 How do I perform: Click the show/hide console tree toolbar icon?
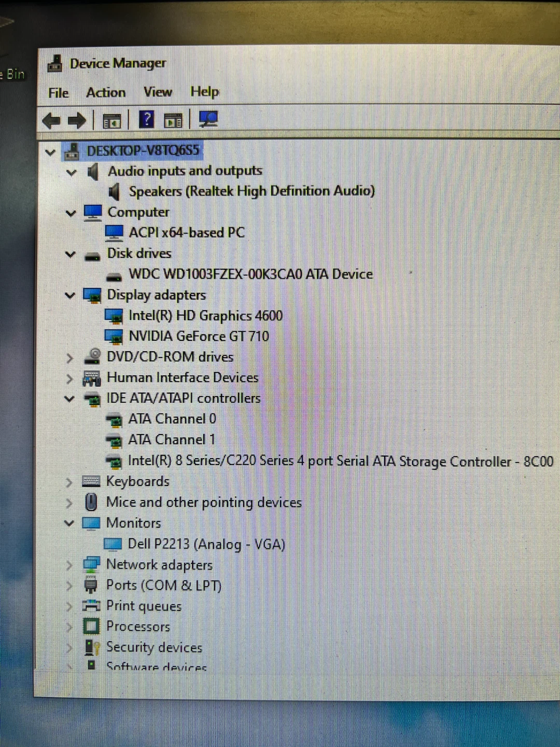click(x=111, y=121)
